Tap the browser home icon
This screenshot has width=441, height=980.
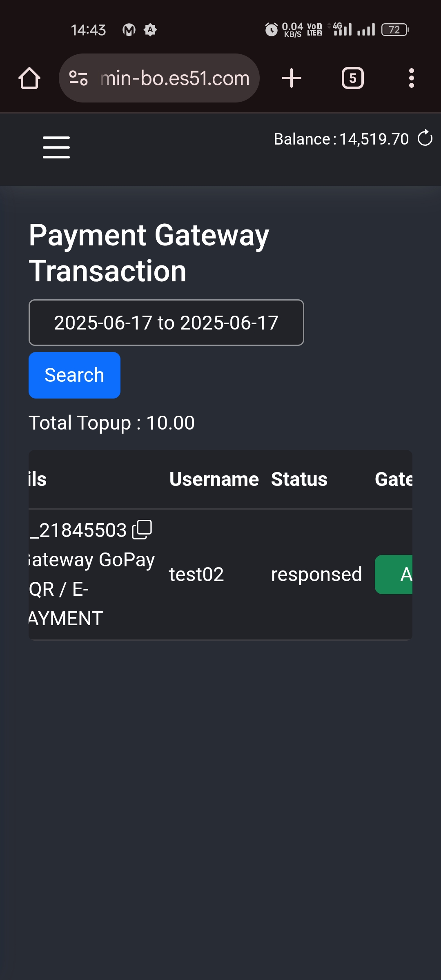point(29,78)
